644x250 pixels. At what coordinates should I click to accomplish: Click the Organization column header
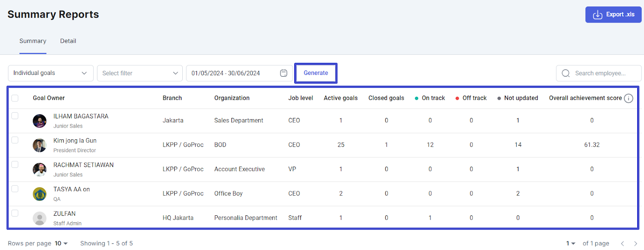[x=232, y=98]
